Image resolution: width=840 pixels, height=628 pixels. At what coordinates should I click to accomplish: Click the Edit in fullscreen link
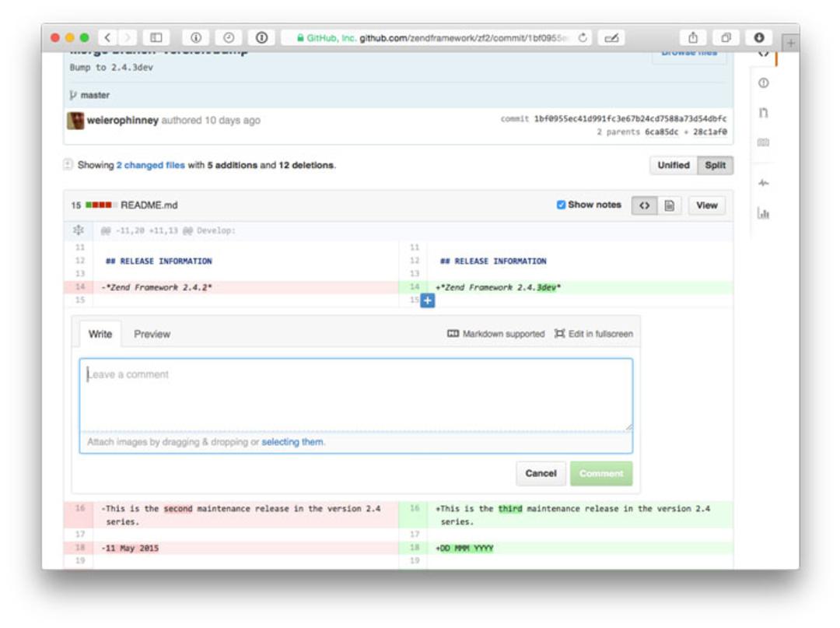pyautogui.click(x=593, y=334)
